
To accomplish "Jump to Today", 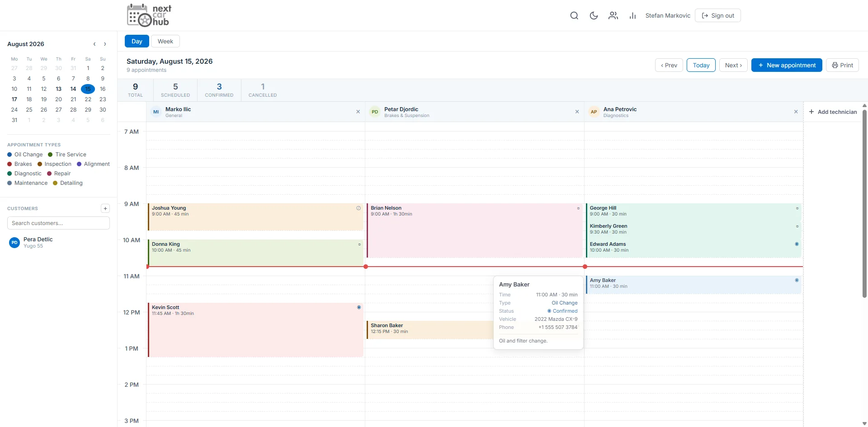I will coord(701,65).
